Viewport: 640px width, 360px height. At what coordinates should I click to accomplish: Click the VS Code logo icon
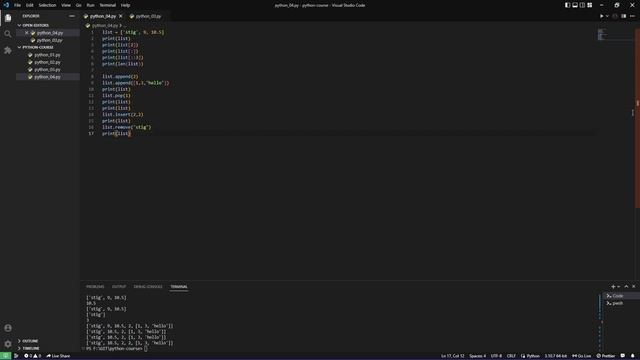click(6, 5)
